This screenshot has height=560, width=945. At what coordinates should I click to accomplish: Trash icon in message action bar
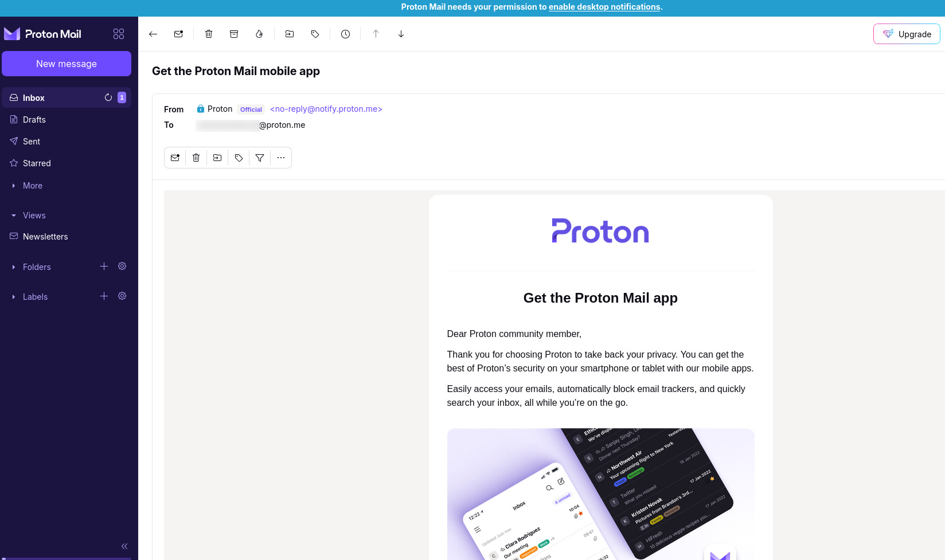(x=196, y=158)
